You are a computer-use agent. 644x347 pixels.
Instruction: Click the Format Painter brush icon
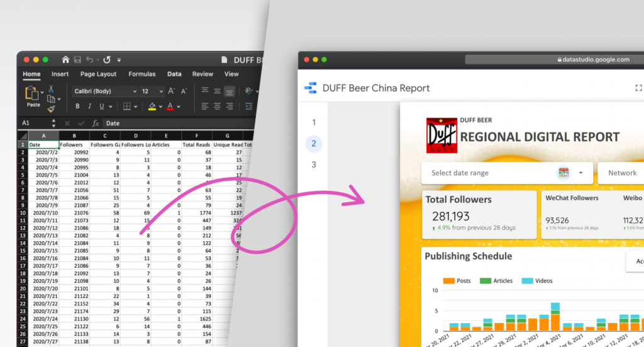[x=51, y=108]
